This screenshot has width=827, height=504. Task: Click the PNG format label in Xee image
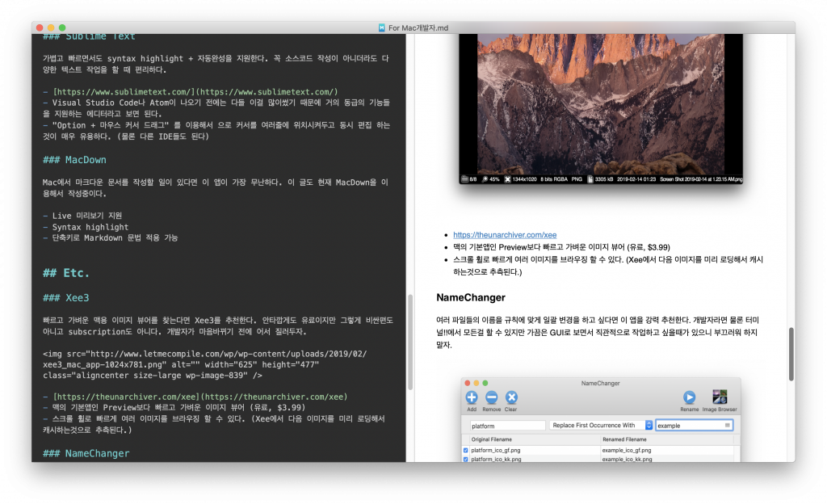click(x=577, y=179)
